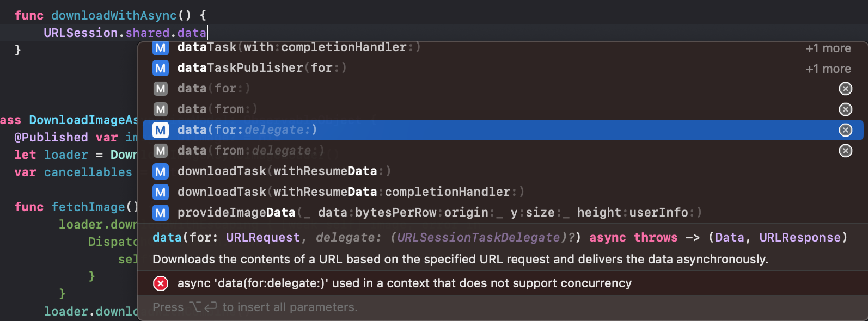Expand '+1 more' for dataTask(with:completionHandler:)
This screenshot has width=868, height=321.
[828, 48]
